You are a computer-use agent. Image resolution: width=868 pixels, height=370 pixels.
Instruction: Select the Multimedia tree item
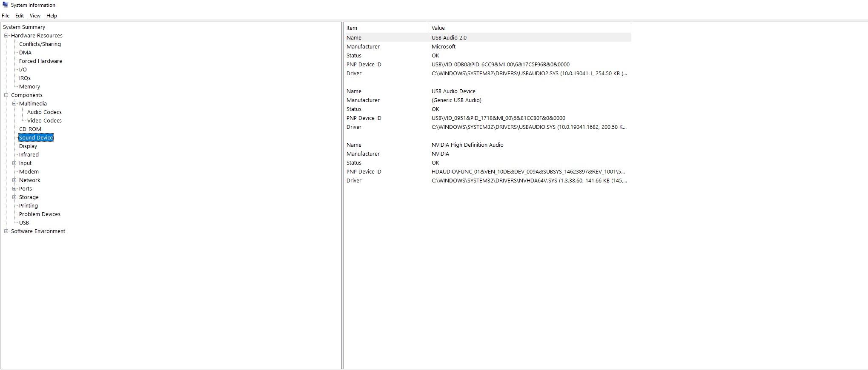pyautogui.click(x=33, y=104)
